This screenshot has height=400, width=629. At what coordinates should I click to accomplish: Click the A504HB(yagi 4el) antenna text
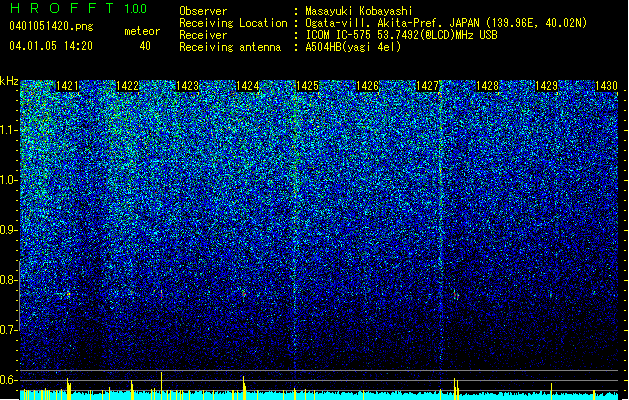(x=353, y=47)
